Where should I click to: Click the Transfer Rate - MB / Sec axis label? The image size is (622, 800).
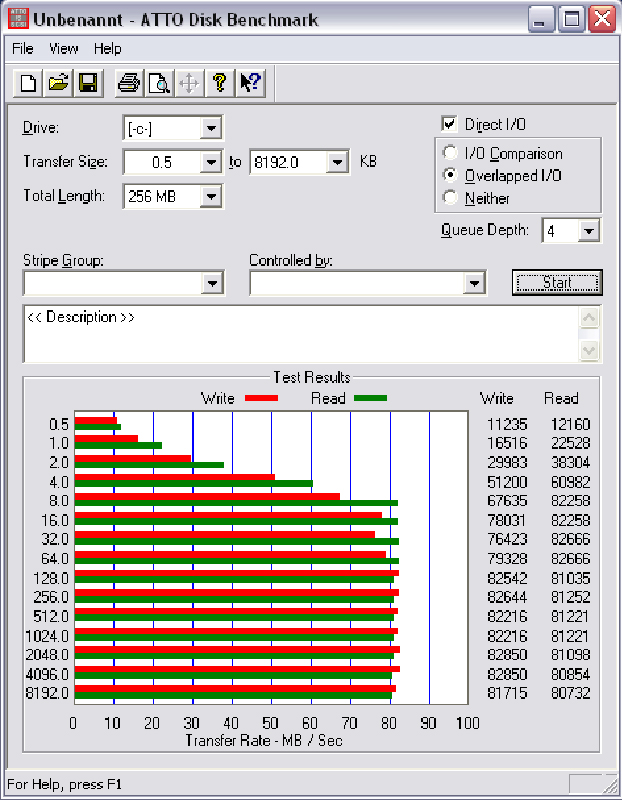(264, 740)
